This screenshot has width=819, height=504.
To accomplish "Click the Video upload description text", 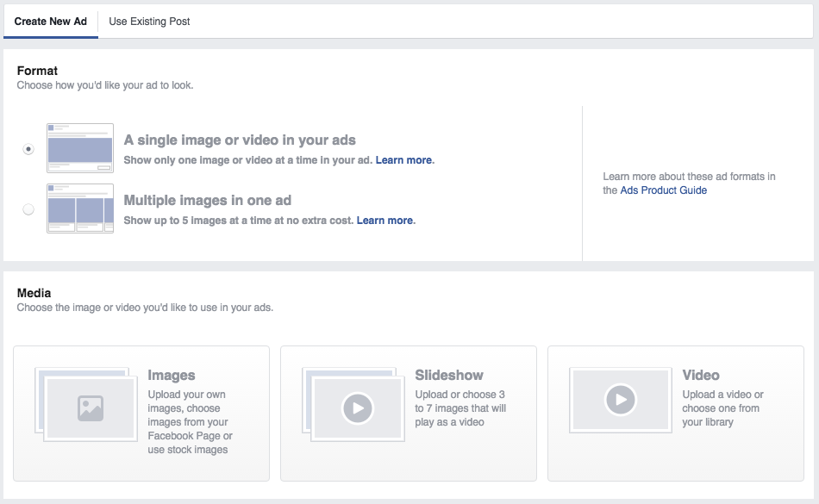I will pyautogui.click(x=722, y=408).
